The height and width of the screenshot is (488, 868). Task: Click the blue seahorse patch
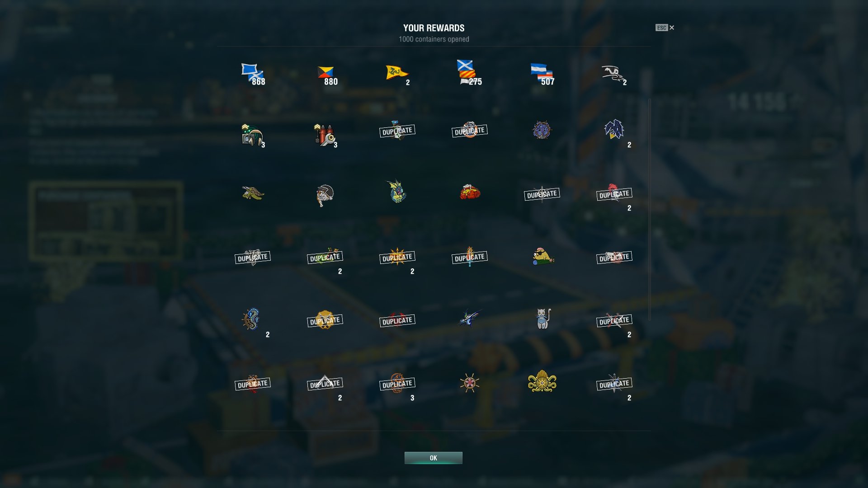click(251, 319)
